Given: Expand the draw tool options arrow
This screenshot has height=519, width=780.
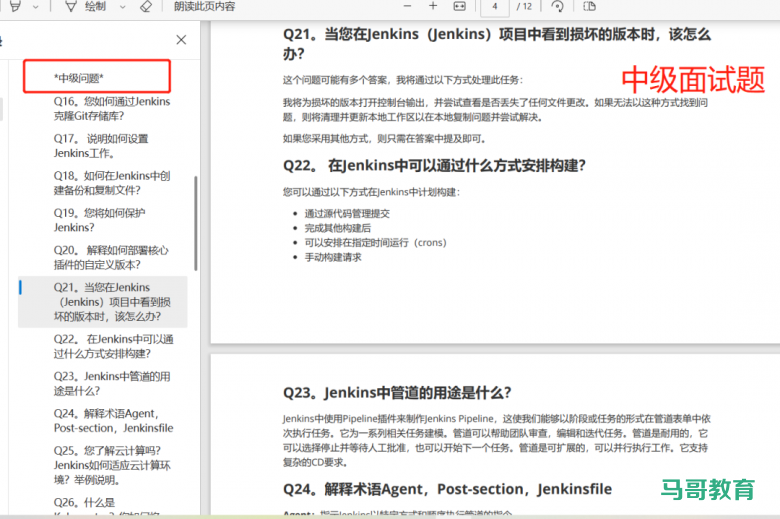Looking at the screenshot, I should click(122, 6).
